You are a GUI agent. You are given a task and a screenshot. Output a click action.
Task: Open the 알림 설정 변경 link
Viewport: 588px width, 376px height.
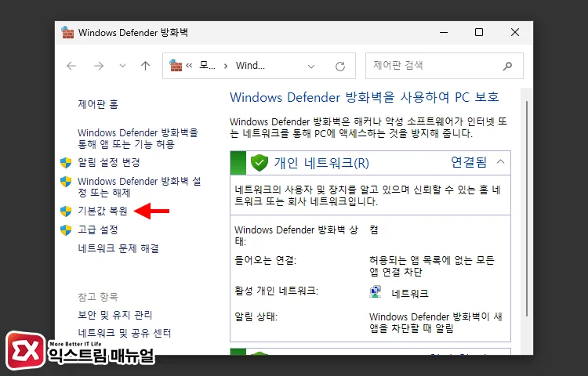point(109,162)
